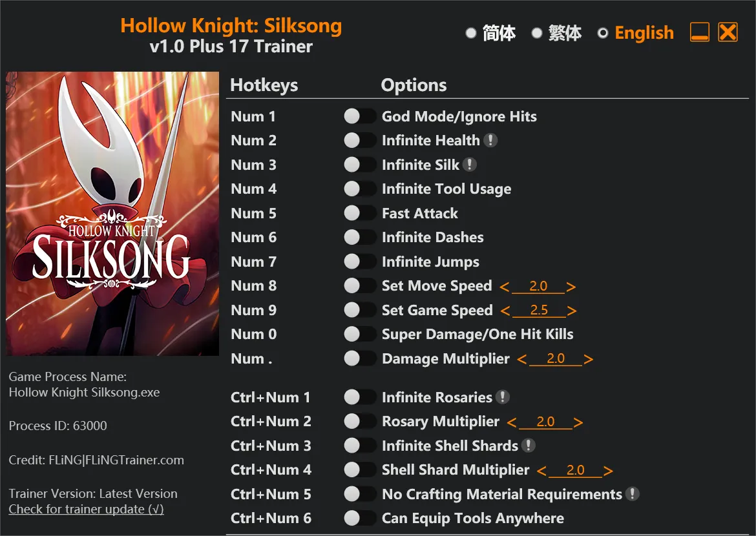Click the Rosary Multiplier value field

coord(545,422)
